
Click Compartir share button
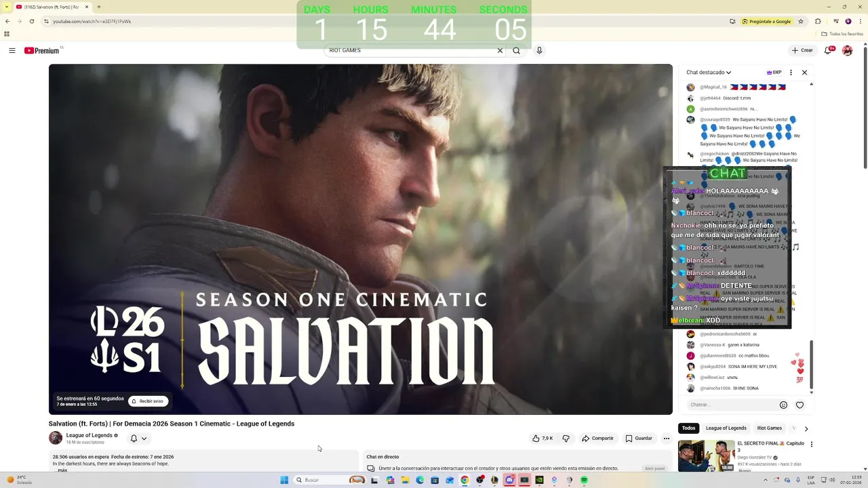597,439
